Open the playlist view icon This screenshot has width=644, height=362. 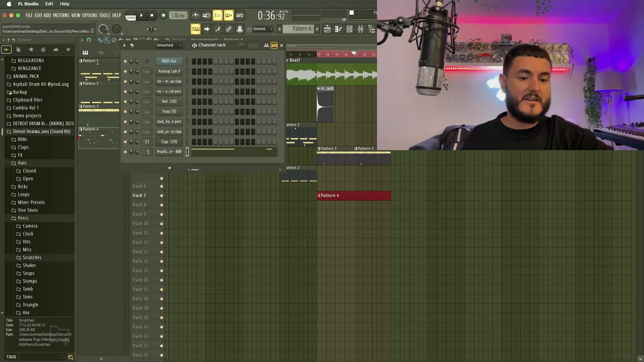327,29
